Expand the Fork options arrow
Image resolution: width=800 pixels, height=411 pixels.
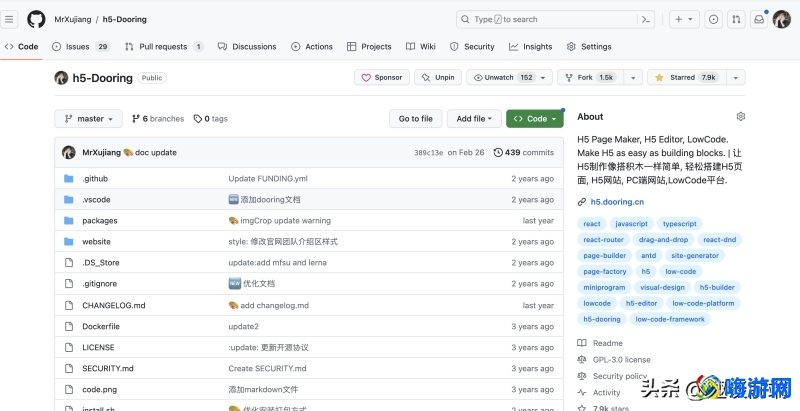[633, 78]
